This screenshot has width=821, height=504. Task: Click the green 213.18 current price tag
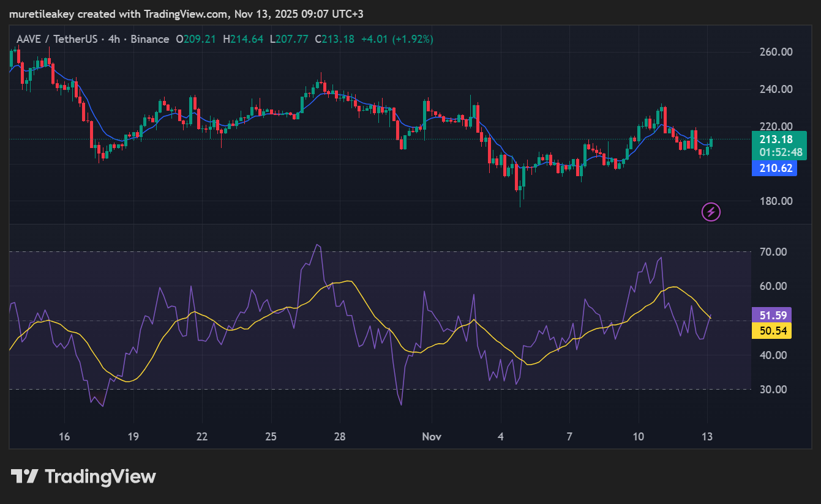click(774, 139)
